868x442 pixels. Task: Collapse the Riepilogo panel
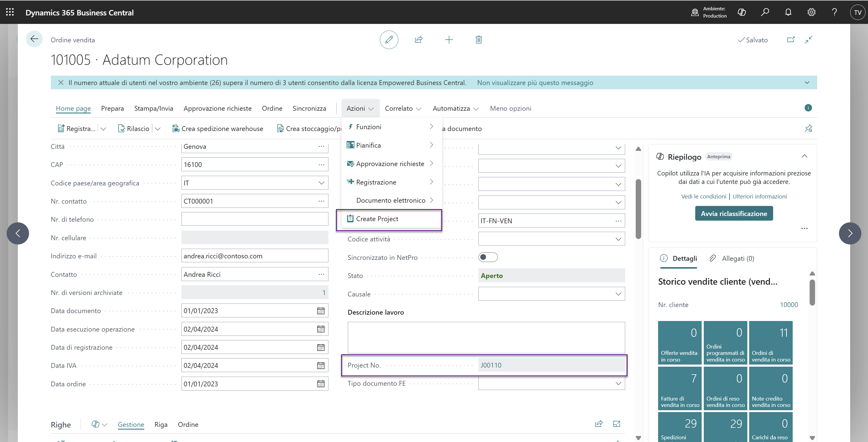point(804,156)
